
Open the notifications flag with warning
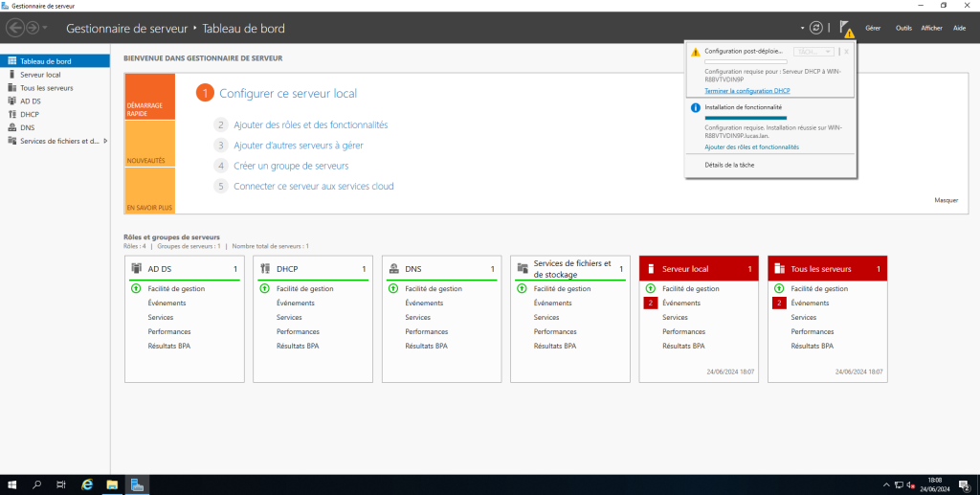(845, 29)
